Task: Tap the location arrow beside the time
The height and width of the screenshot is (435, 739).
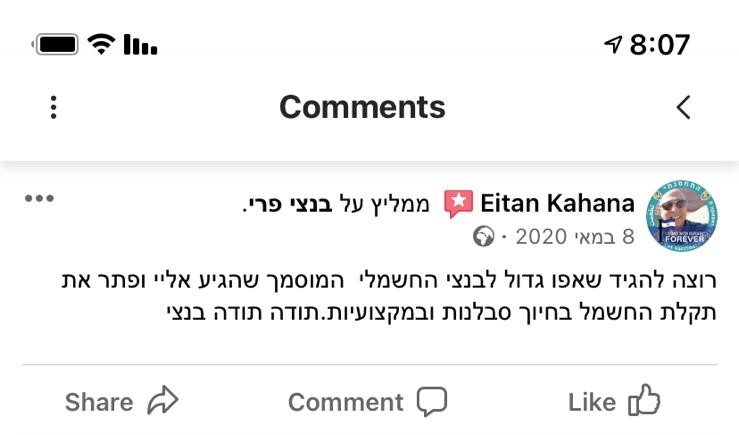Action: tap(613, 45)
